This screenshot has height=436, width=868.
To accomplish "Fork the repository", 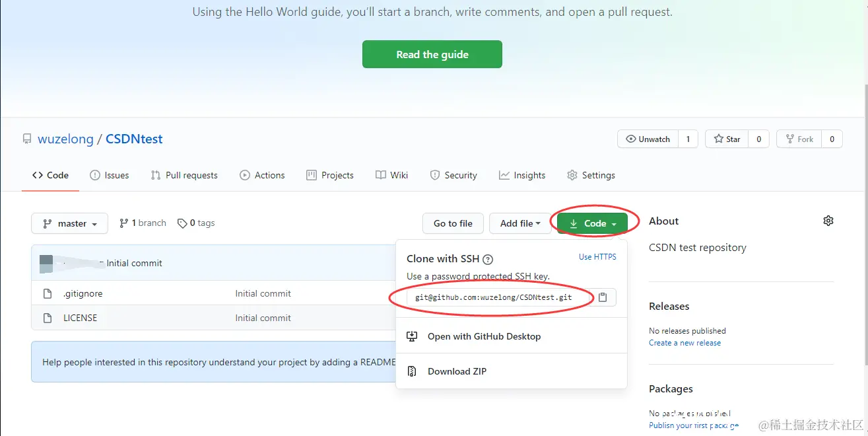I will pos(799,139).
